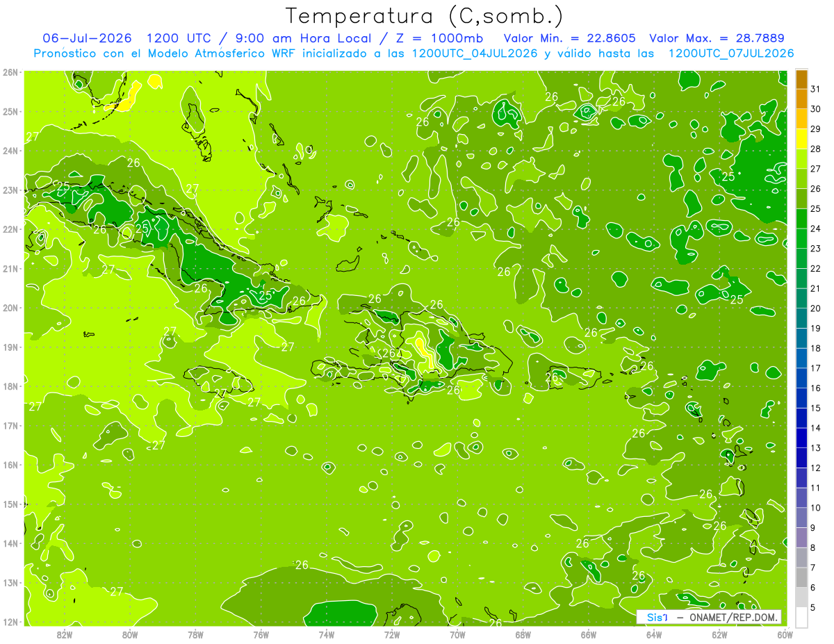Select the date '06-Jul-2026' in header

pyautogui.click(x=88, y=38)
